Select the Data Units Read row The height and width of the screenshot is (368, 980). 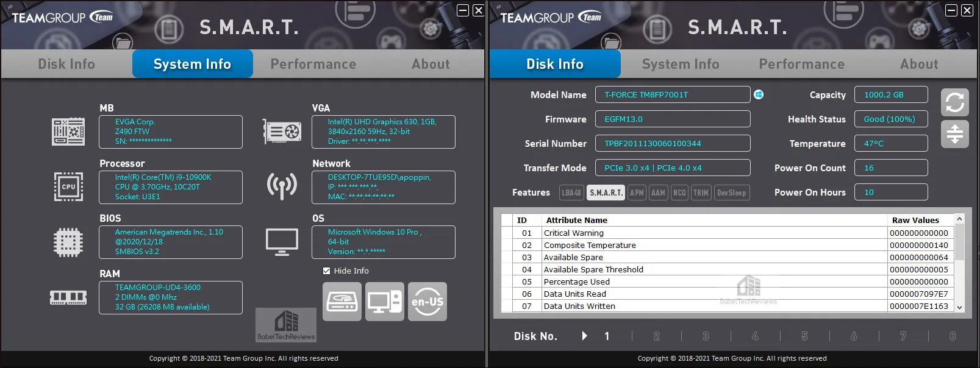[x=728, y=294]
